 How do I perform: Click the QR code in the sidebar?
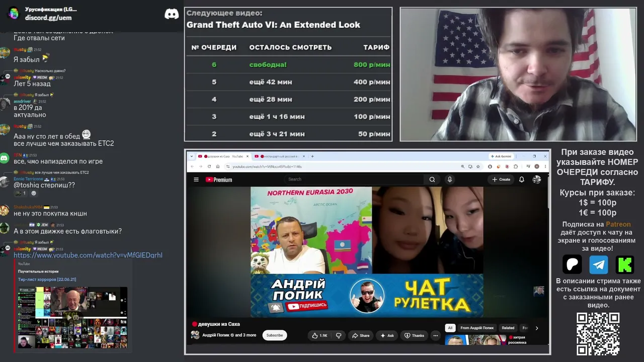coord(598,334)
